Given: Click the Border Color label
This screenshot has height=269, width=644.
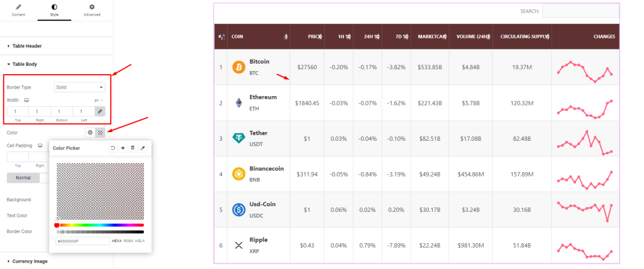Looking at the screenshot, I should [x=19, y=231].
